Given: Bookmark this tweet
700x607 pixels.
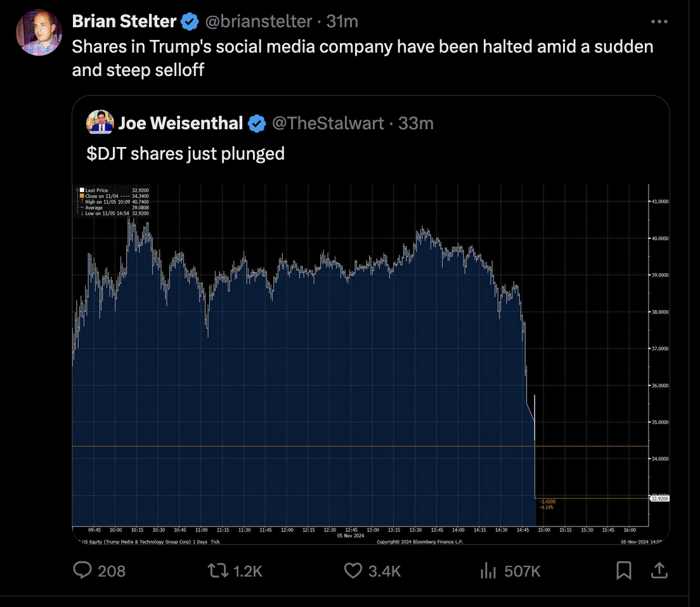Looking at the screenshot, I should click(624, 570).
